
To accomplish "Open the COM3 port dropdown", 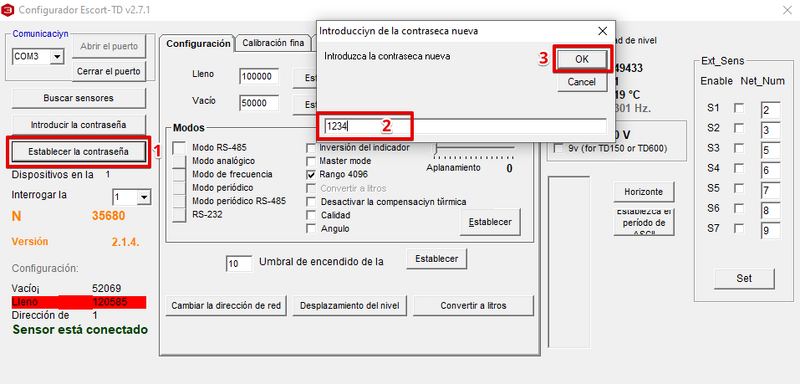I will click(x=57, y=57).
